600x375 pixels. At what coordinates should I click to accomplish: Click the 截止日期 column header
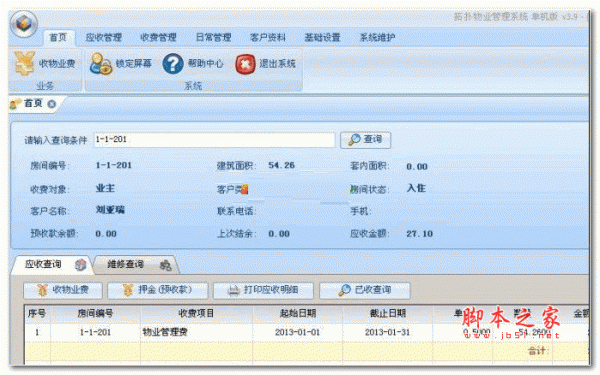click(388, 314)
